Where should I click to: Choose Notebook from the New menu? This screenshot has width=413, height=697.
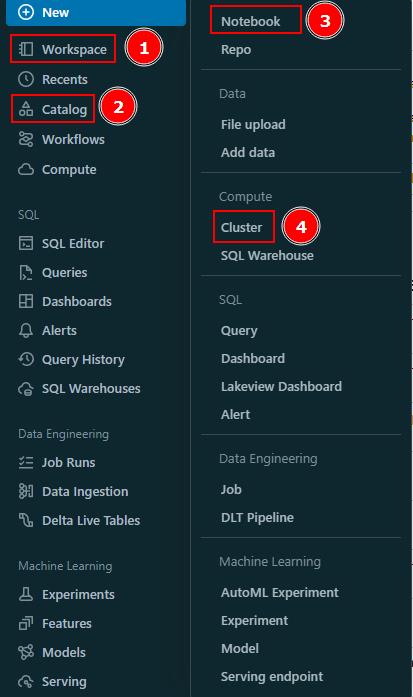point(250,21)
